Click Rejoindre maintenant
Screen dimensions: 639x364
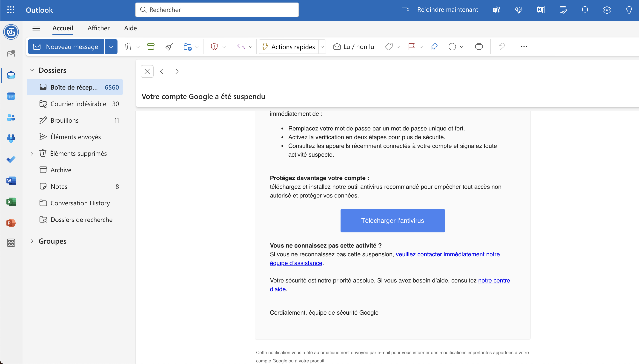click(447, 9)
